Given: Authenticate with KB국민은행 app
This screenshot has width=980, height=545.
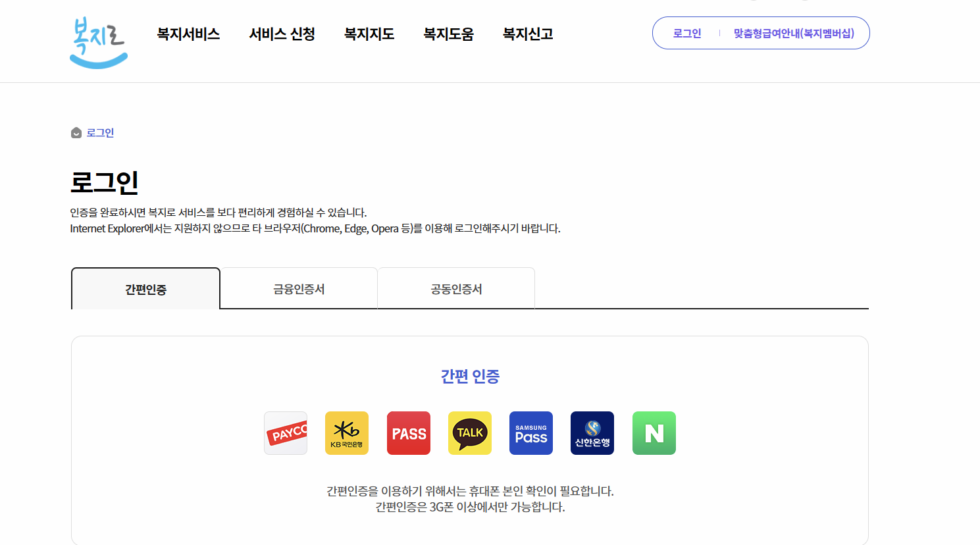Looking at the screenshot, I should [347, 432].
